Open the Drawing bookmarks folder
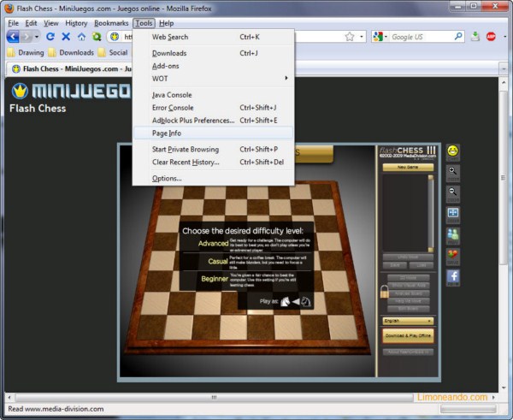Screen dimensions: 513x420 26,52
